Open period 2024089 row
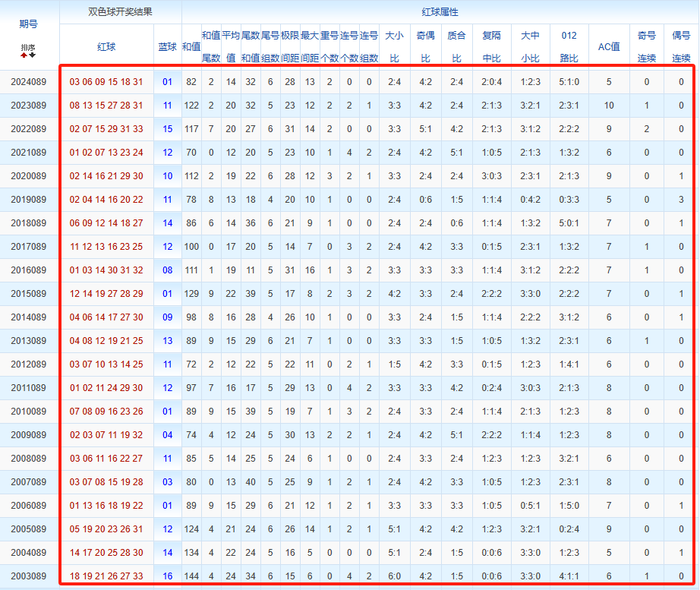Screen dimensions: 700x590 click(29, 82)
